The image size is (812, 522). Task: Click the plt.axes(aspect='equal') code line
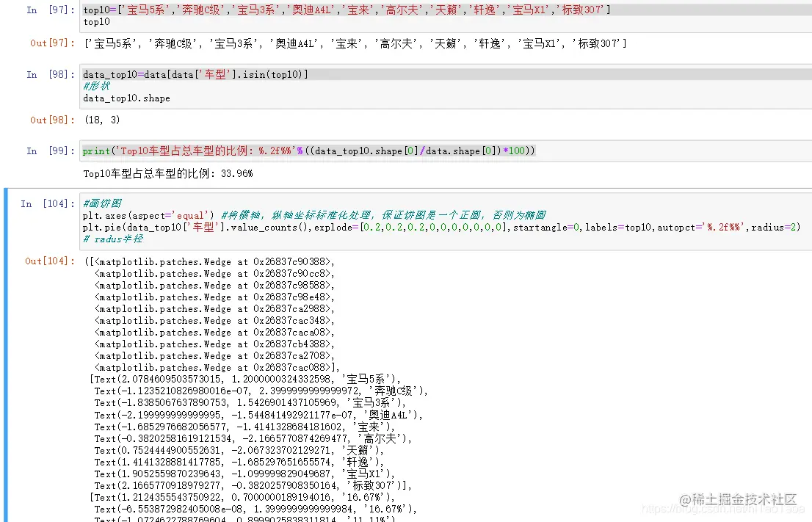(314, 215)
